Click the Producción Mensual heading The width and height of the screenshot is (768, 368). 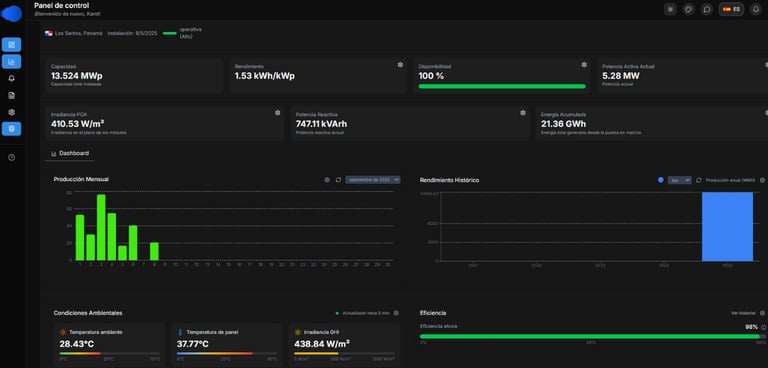coord(81,179)
